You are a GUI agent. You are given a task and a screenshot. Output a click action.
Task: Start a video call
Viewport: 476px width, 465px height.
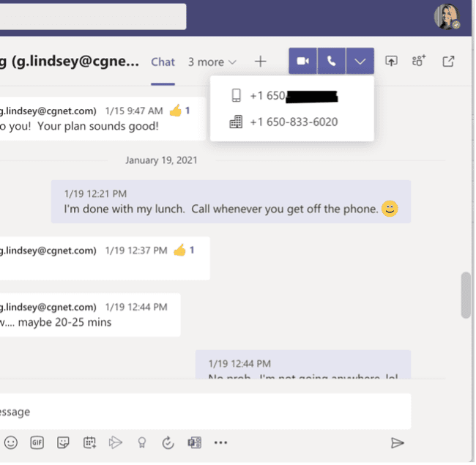(x=303, y=62)
